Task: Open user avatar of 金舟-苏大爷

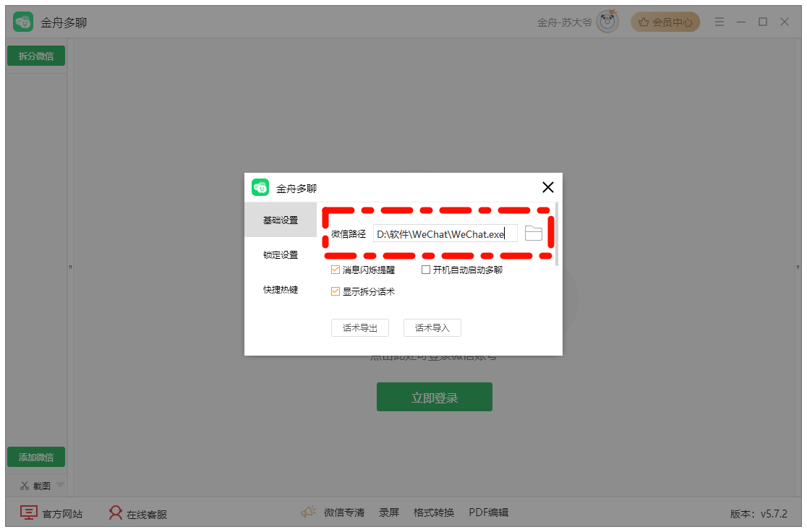Action: click(608, 22)
